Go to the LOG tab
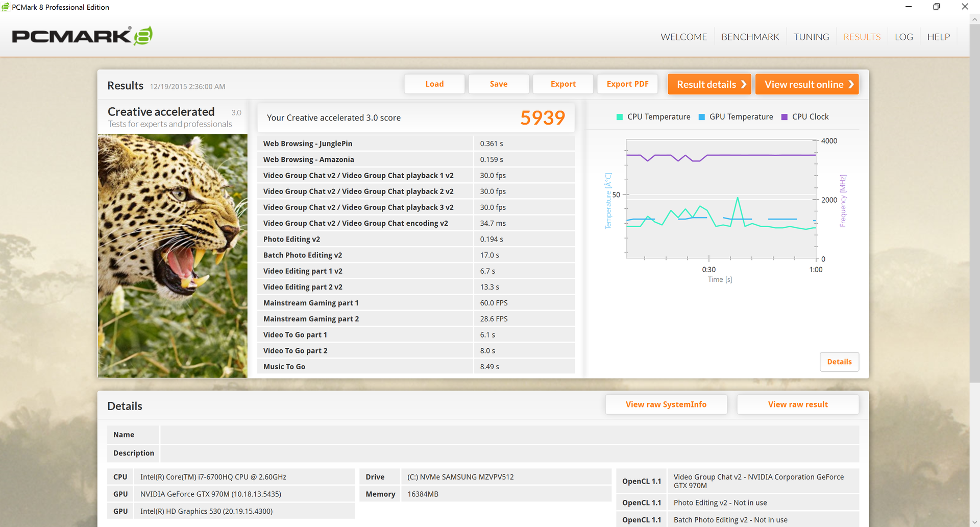The image size is (980, 527). 904,37
